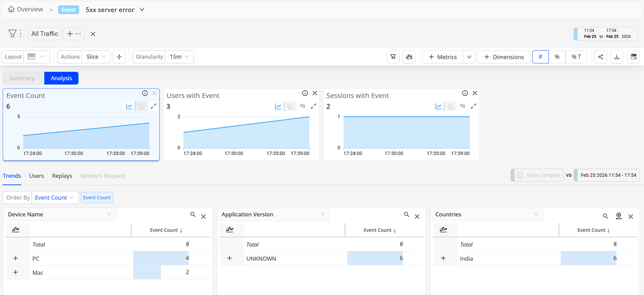Click the add Dimensions button
The width and height of the screenshot is (644, 295).
504,57
